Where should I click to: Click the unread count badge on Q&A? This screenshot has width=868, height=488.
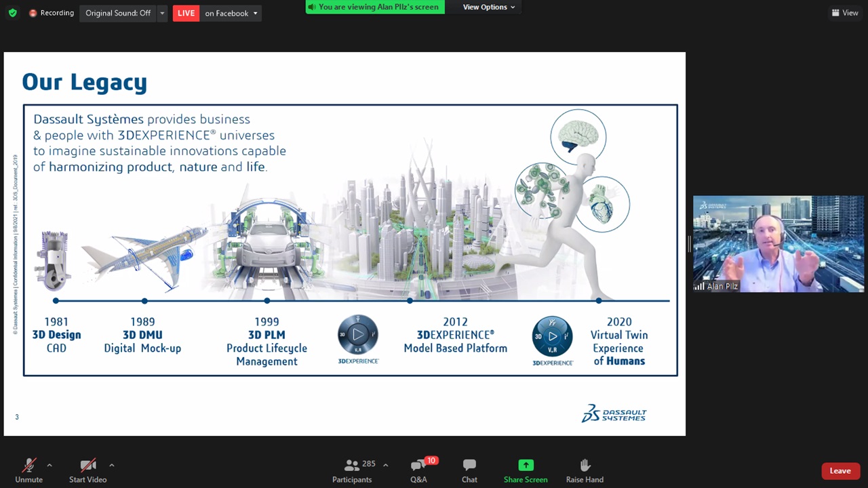[x=431, y=461]
